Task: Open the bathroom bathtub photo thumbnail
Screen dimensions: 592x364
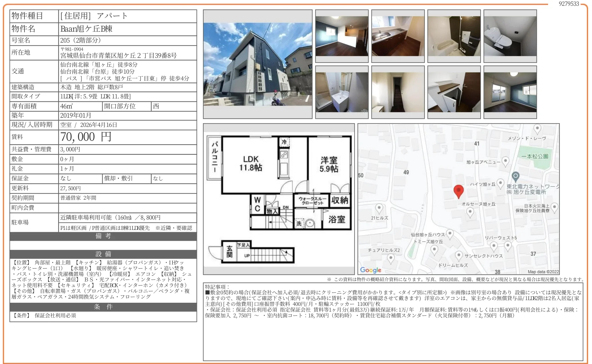Action: click(454, 36)
